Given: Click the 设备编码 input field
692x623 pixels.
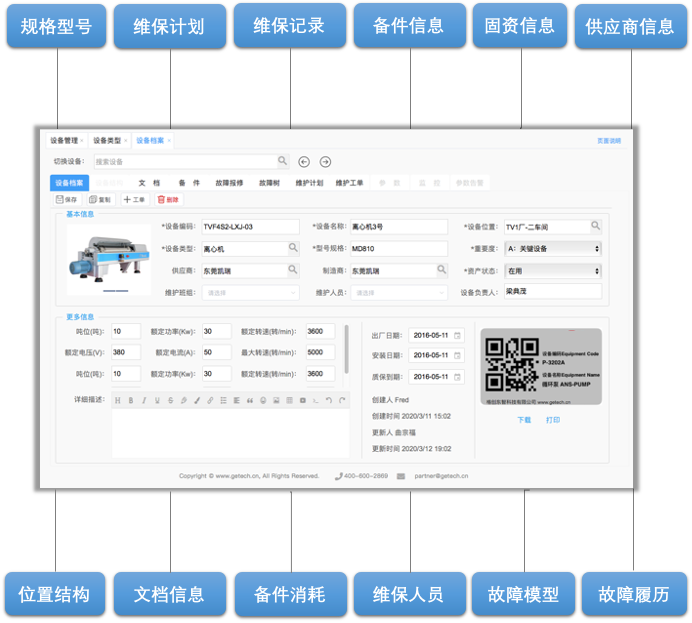Looking at the screenshot, I should click(x=250, y=226).
